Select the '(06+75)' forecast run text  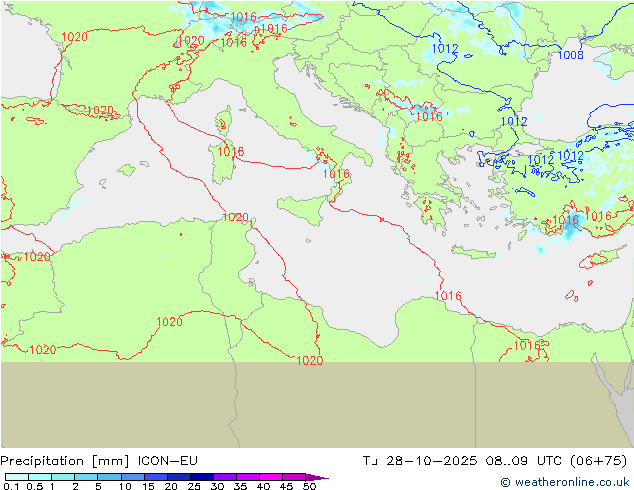point(598,460)
